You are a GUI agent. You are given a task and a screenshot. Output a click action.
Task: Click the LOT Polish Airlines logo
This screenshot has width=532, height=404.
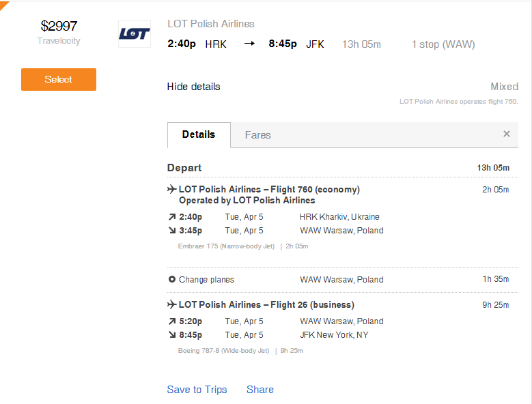point(134,33)
